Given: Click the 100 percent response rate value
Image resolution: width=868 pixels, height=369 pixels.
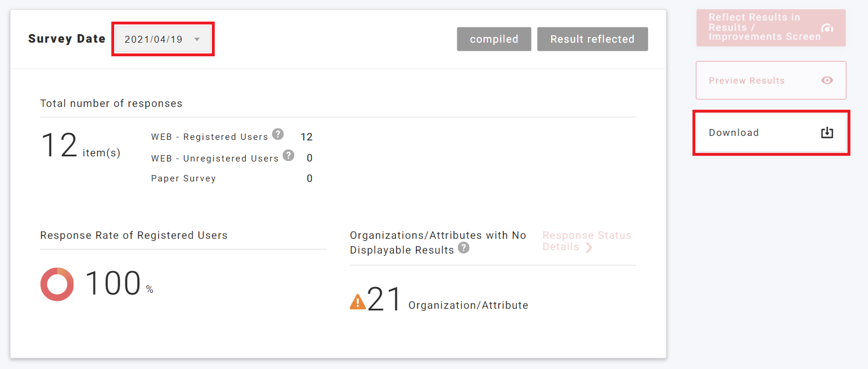Looking at the screenshot, I should click(113, 283).
